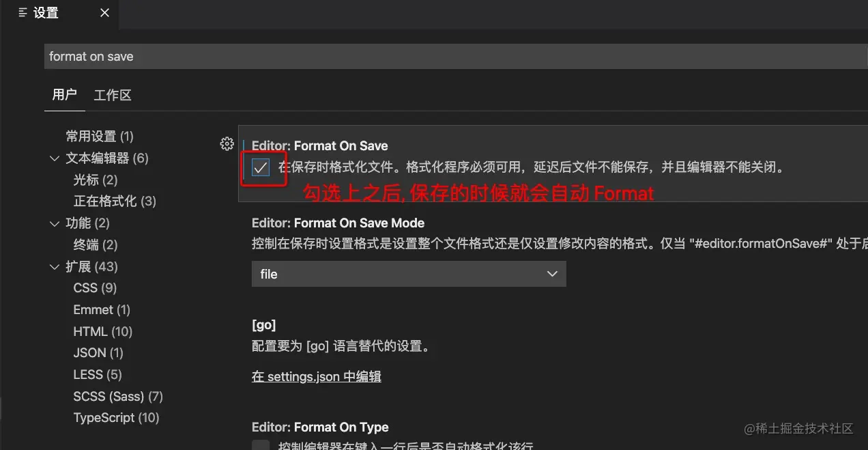This screenshot has width=868, height=450.
Task: Open 在 settings.json 中编辑 link
Action: pos(317,376)
